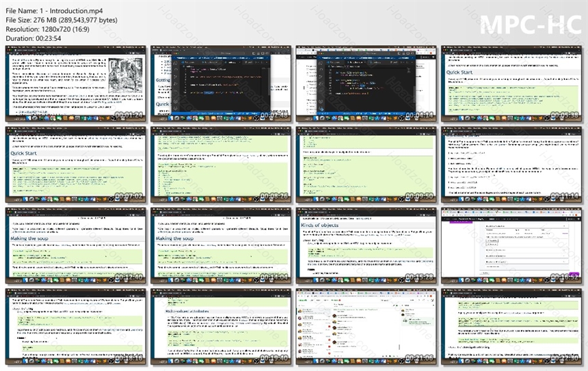
Task: Select the frame stamped 00:07:02
Action: pyautogui.click(x=76, y=165)
